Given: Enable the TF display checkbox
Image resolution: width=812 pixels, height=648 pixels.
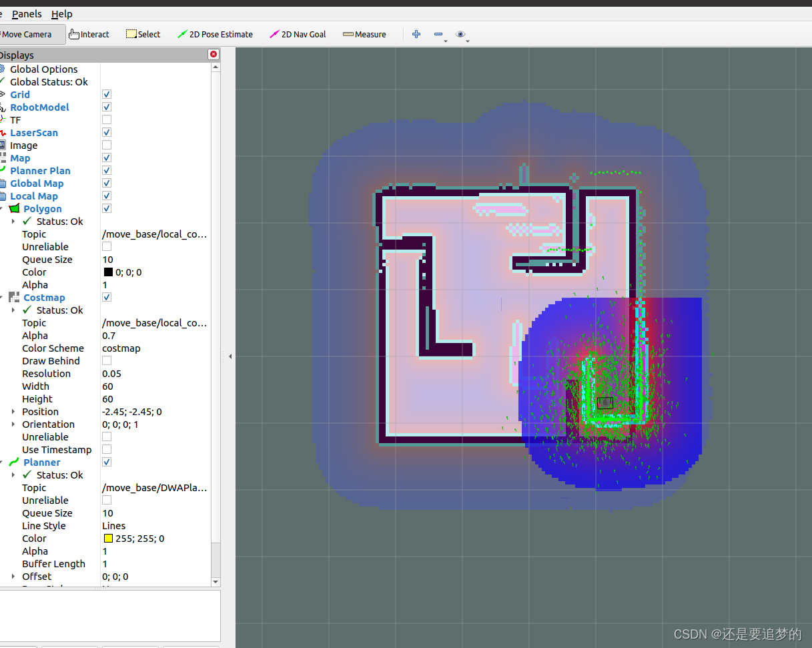Looking at the screenshot, I should (107, 120).
